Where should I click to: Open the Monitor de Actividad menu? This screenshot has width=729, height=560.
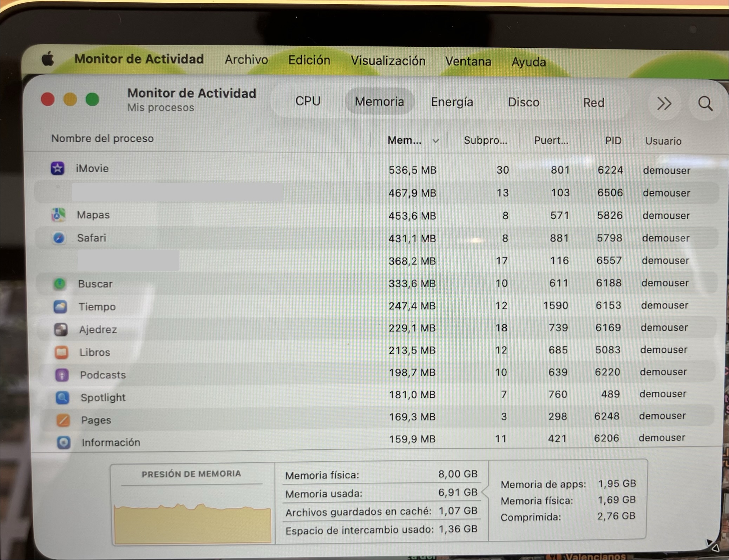(x=139, y=59)
